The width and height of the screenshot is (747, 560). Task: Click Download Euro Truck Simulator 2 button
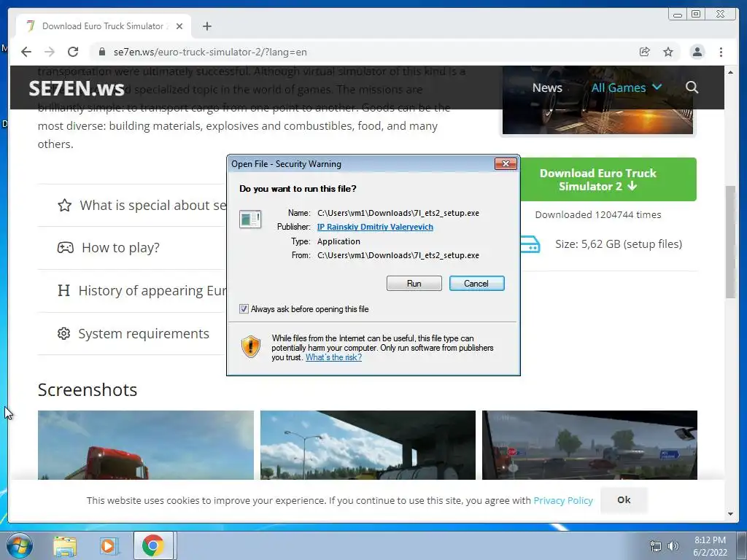[608, 179]
